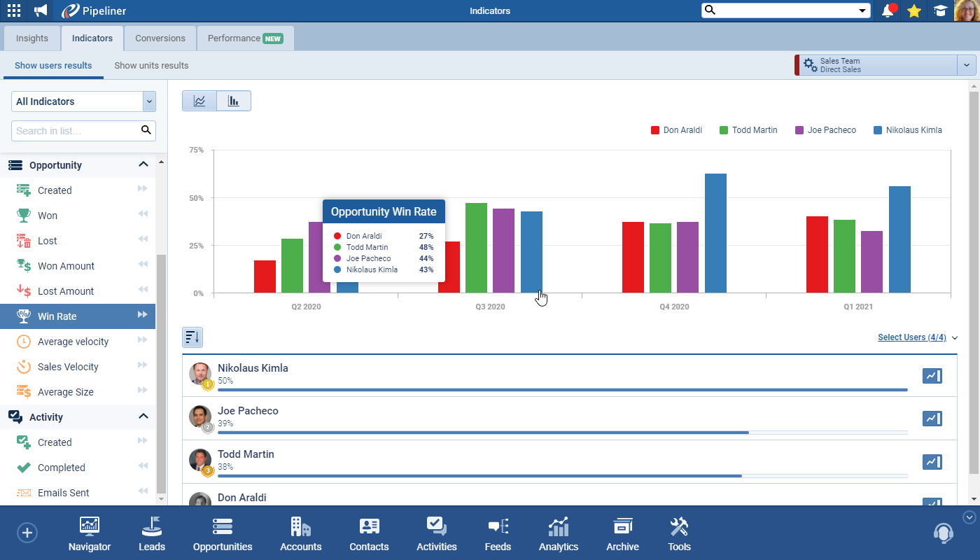Viewport: 980px width, 560px height.
Task: Click the megaphone announcements icon
Action: pos(41,11)
